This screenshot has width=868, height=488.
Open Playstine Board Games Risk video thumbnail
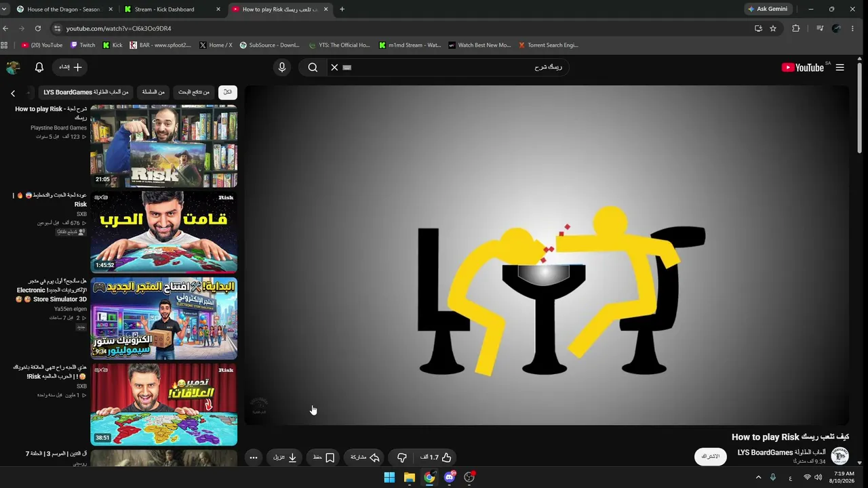pyautogui.click(x=163, y=146)
